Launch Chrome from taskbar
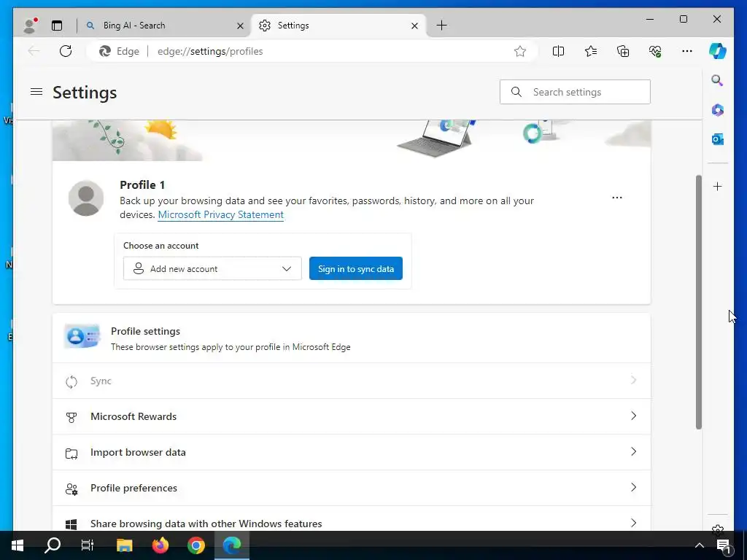The image size is (747, 560). coord(196,545)
